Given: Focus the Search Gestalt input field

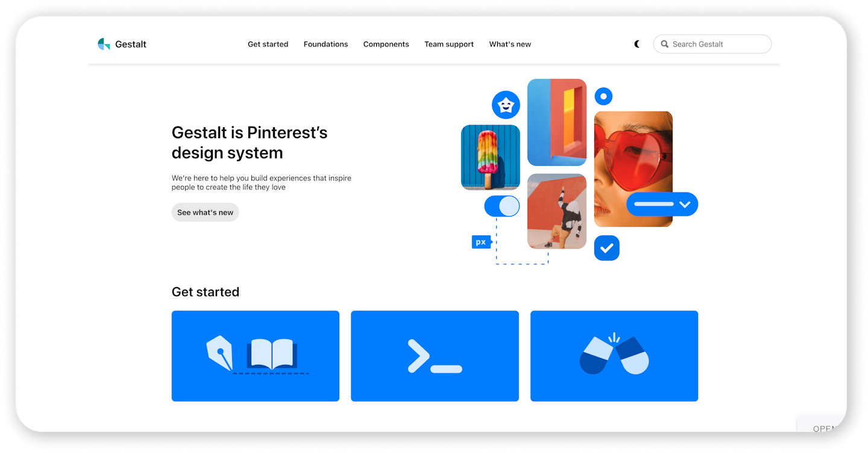Looking at the screenshot, I should (x=719, y=44).
